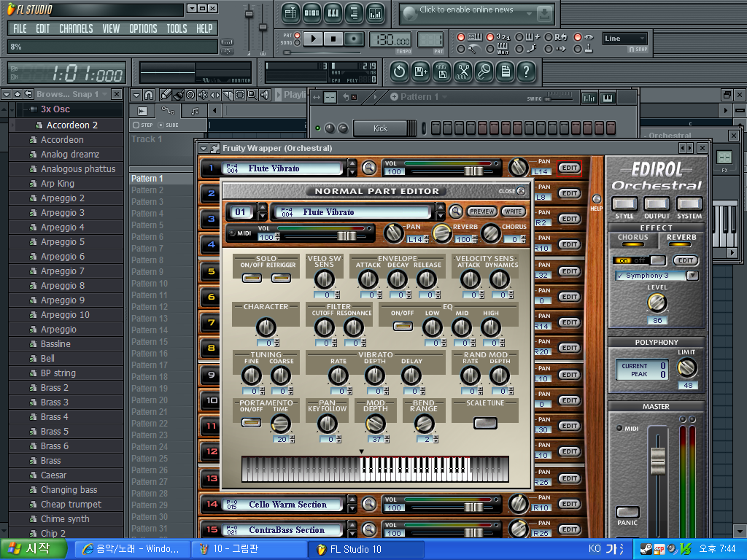Select the playback speaker tool in playlist
This screenshot has width=747, height=560.
pos(265,95)
